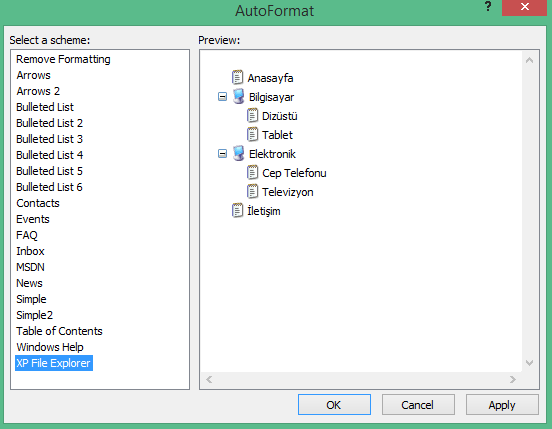552x429 pixels.
Task: Click the Elektronik computer icon
Action: (239, 153)
